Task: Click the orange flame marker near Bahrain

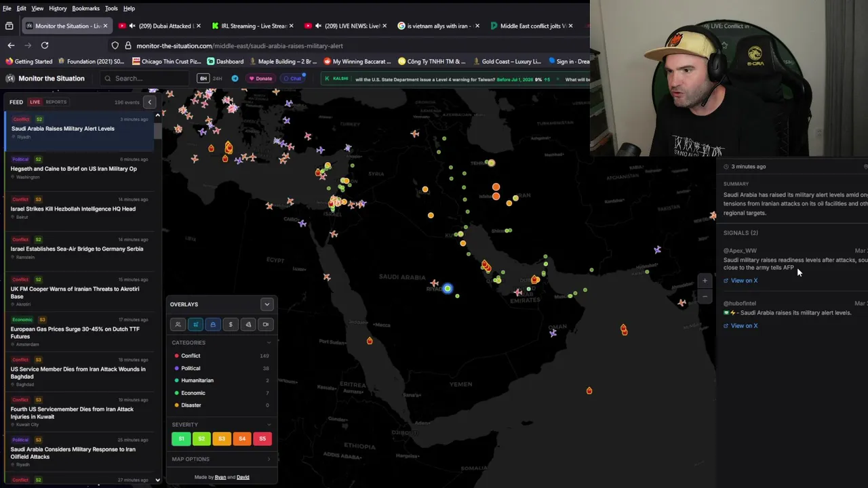Action: tap(486, 265)
